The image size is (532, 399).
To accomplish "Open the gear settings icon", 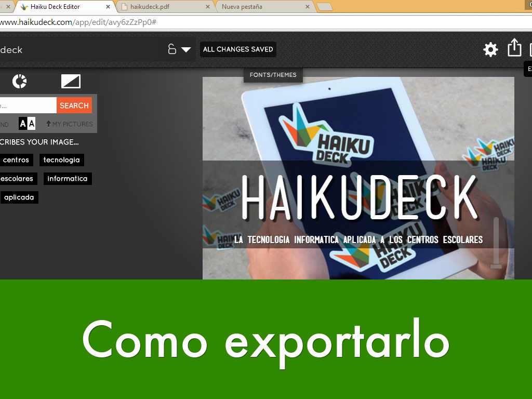I will click(490, 49).
